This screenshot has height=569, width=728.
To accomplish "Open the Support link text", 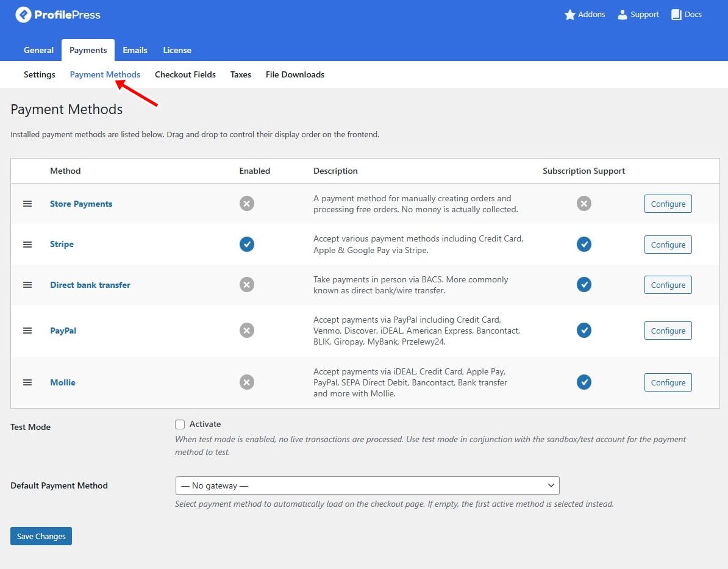I will click(644, 15).
